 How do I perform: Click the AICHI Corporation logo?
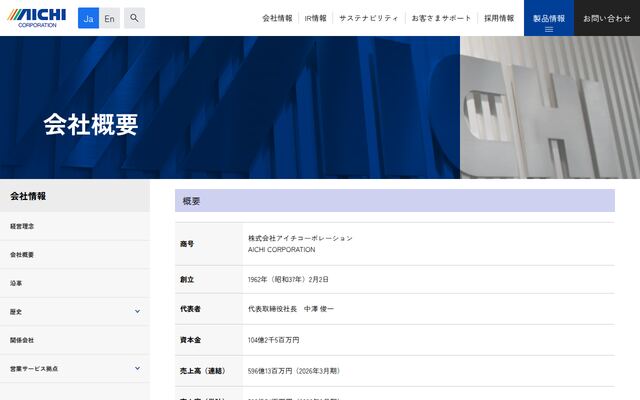pyautogui.click(x=37, y=18)
